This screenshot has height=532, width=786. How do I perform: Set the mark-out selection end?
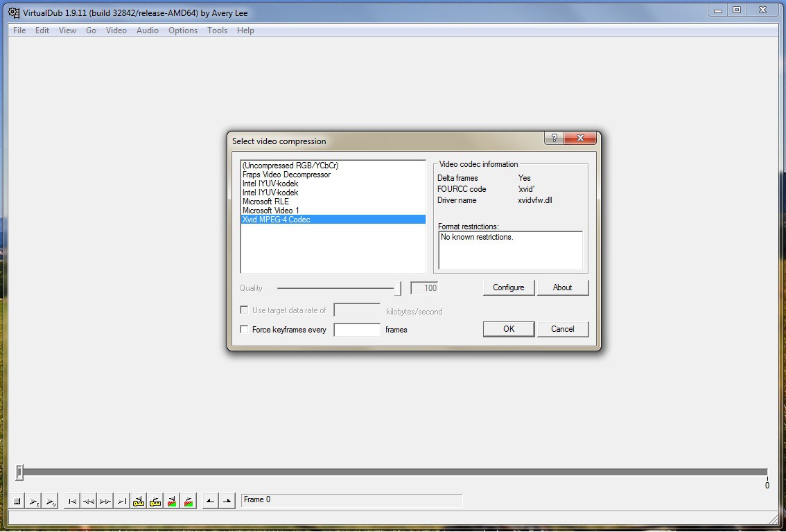(227, 501)
